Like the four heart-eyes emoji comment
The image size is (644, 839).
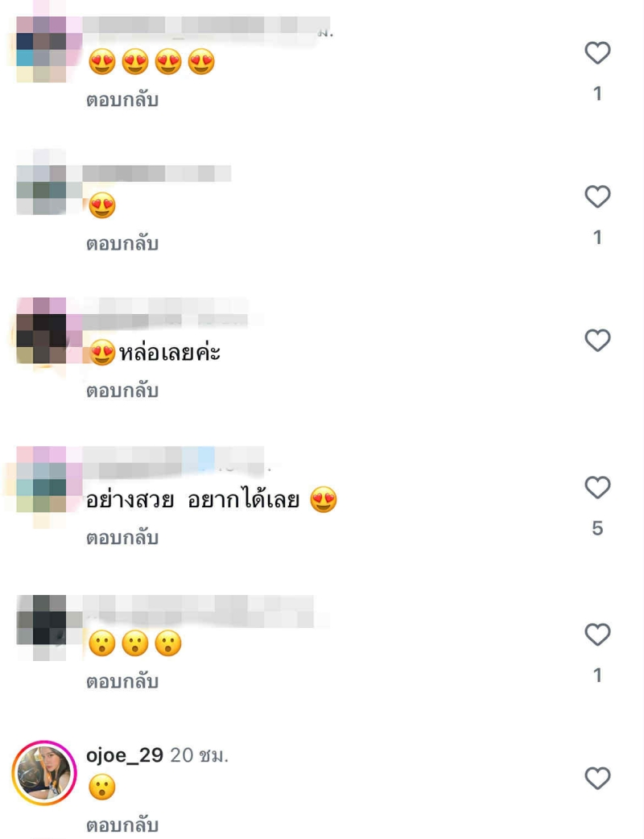tap(597, 52)
